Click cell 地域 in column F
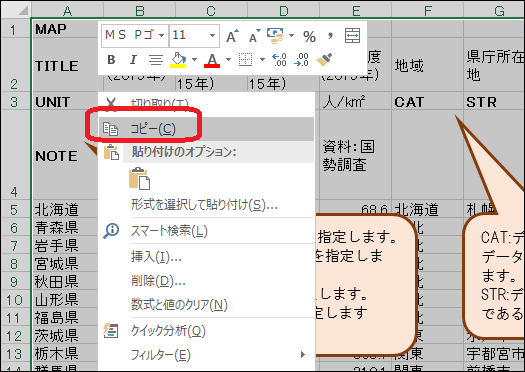The width and height of the screenshot is (525, 372). [x=428, y=65]
